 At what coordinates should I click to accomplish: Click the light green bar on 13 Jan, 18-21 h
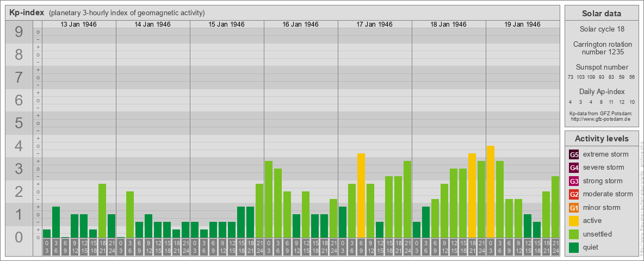pos(102,210)
